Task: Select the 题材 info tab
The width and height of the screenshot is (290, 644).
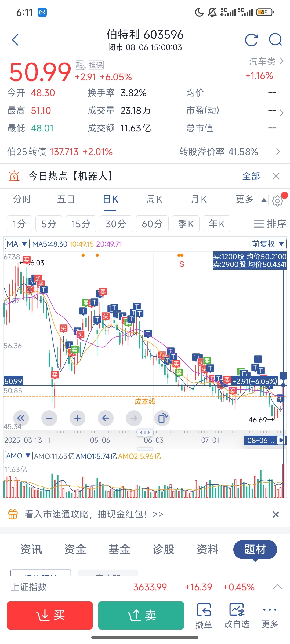Action: pos(255,549)
